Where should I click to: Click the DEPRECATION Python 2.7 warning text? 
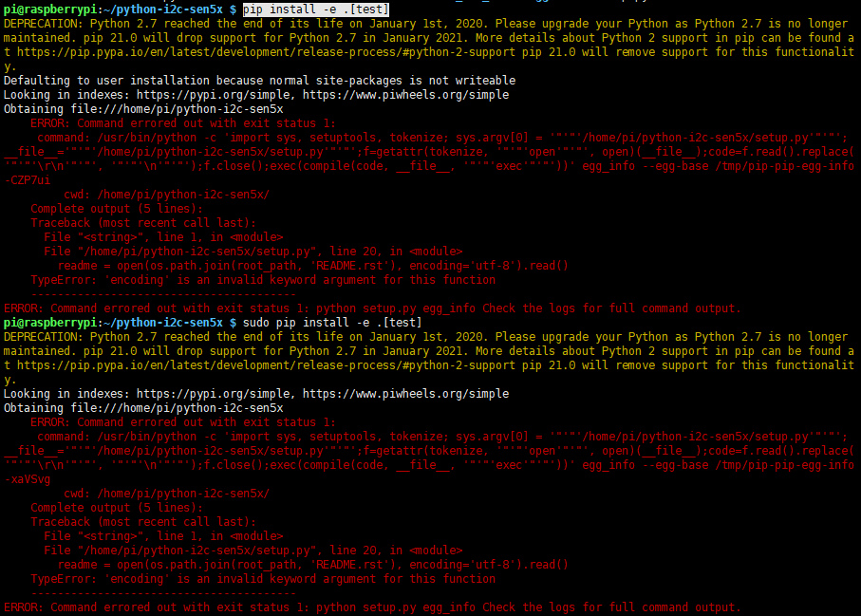tap(285, 23)
